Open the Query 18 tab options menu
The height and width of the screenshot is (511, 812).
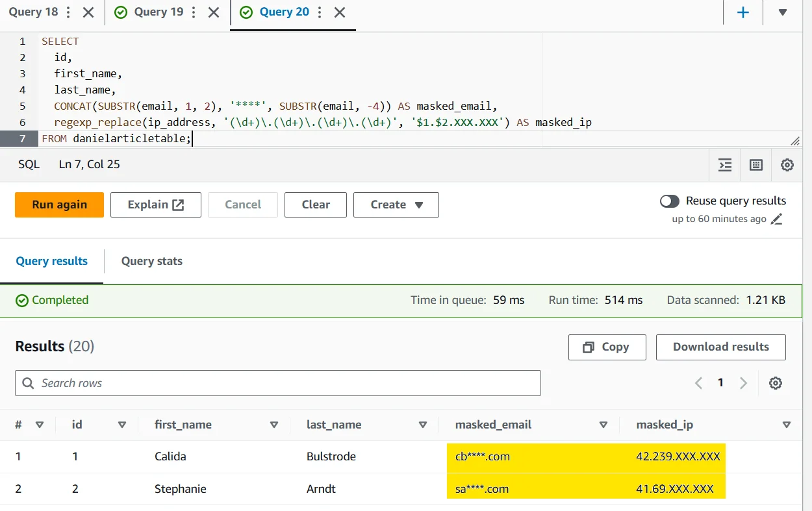(68, 12)
